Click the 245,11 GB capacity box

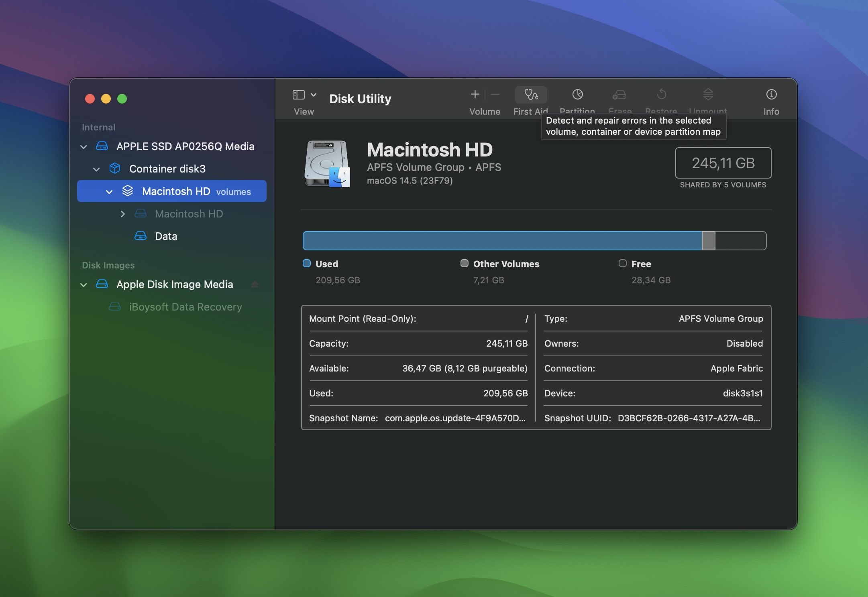point(723,163)
